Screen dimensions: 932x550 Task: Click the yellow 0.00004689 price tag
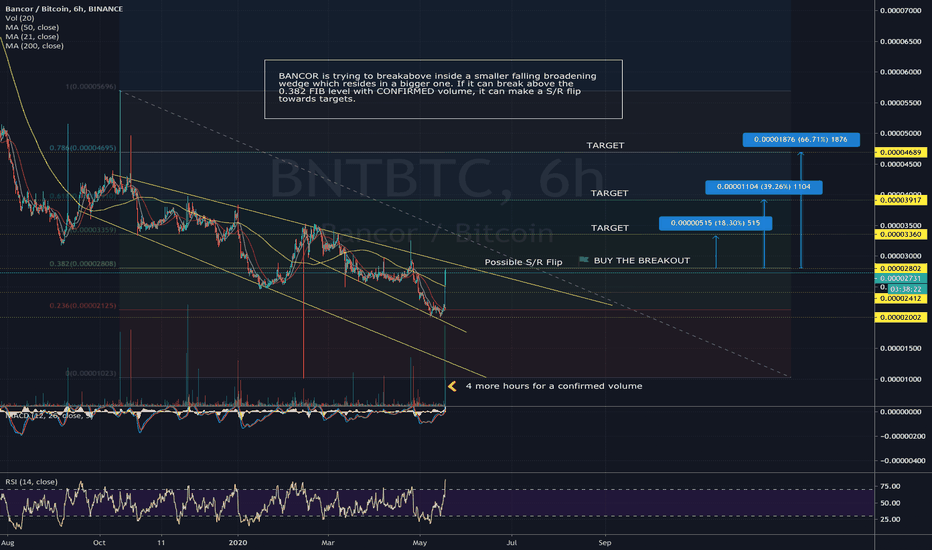click(900, 152)
